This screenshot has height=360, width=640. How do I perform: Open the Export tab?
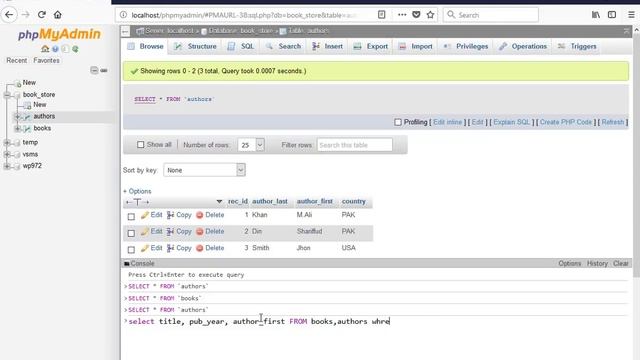371,47
